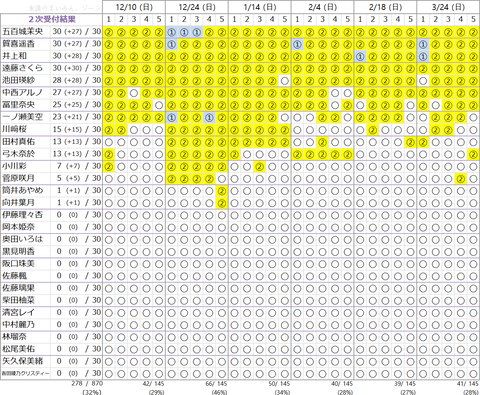This screenshot has width=480, height=395.
Task: Open the 2/4 (日) date column header
Action: 322,7
